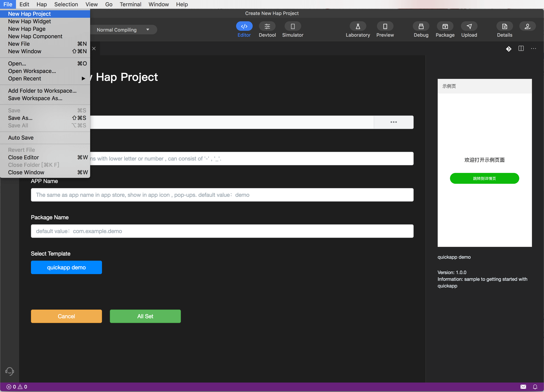This screenshot has height=392, width=544.
Task: Click the git source control diamond icon
Action: pos(508,49)
